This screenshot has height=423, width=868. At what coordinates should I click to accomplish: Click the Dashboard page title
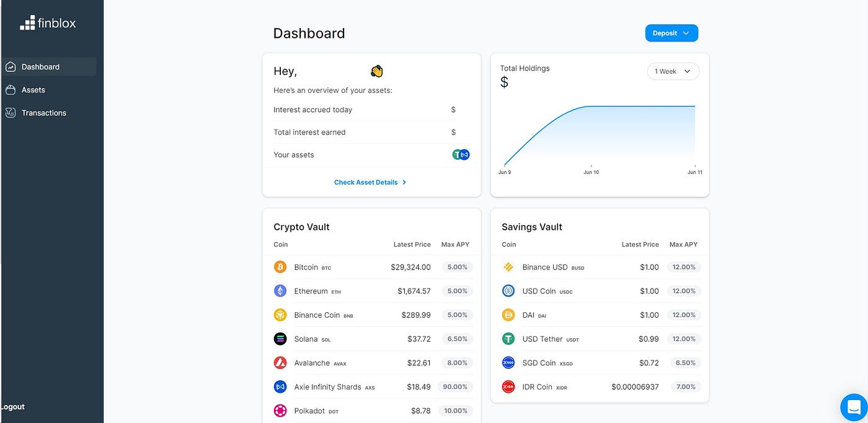[309, 33]
